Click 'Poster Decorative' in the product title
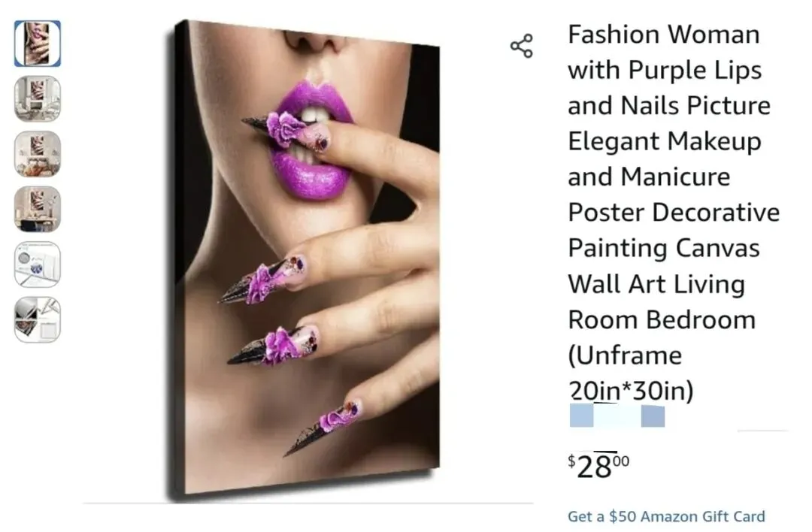The image size is (812, 532). point(674,213)
